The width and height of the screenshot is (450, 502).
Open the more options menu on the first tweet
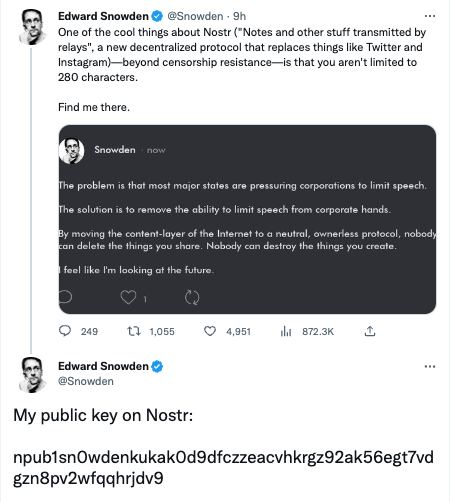click(430, 16)
